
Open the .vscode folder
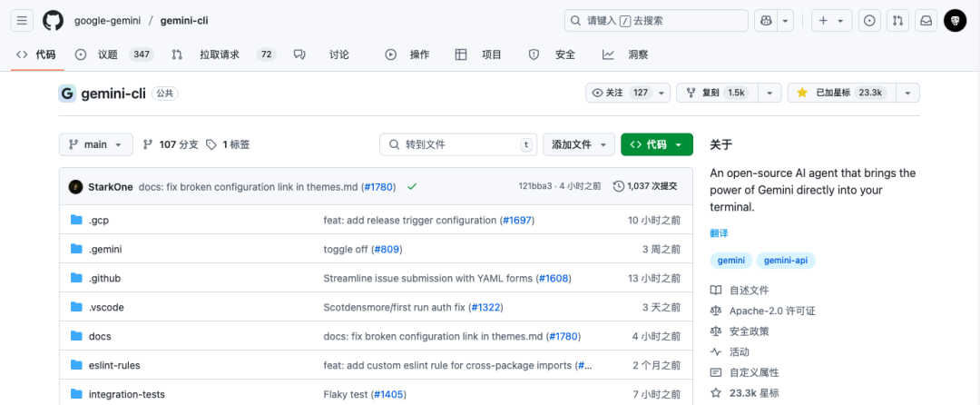[106, 307]
